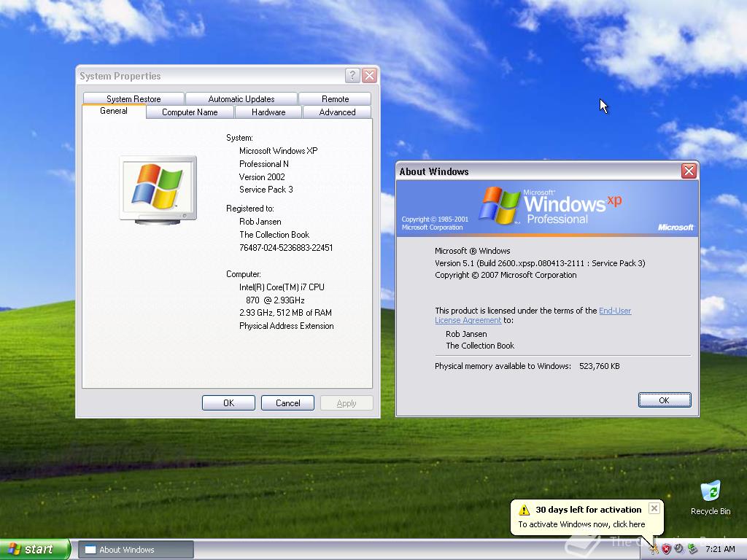
Task: Open the Remote tab
Action: pos(335,99)
